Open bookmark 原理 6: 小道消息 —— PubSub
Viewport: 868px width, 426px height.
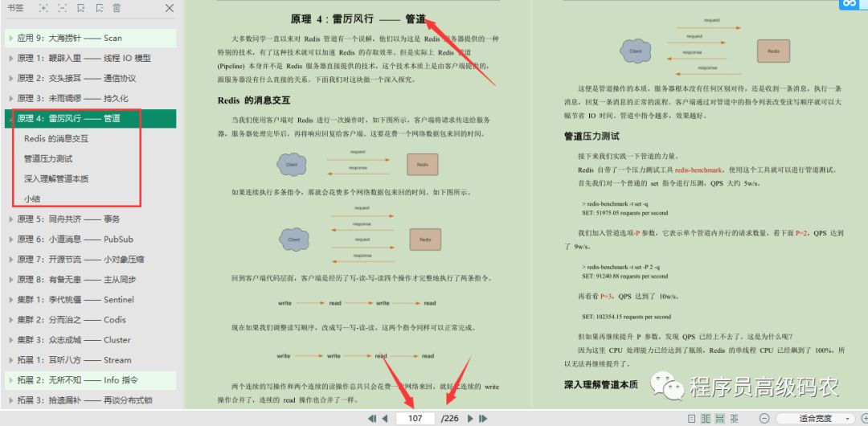point(76,240)
